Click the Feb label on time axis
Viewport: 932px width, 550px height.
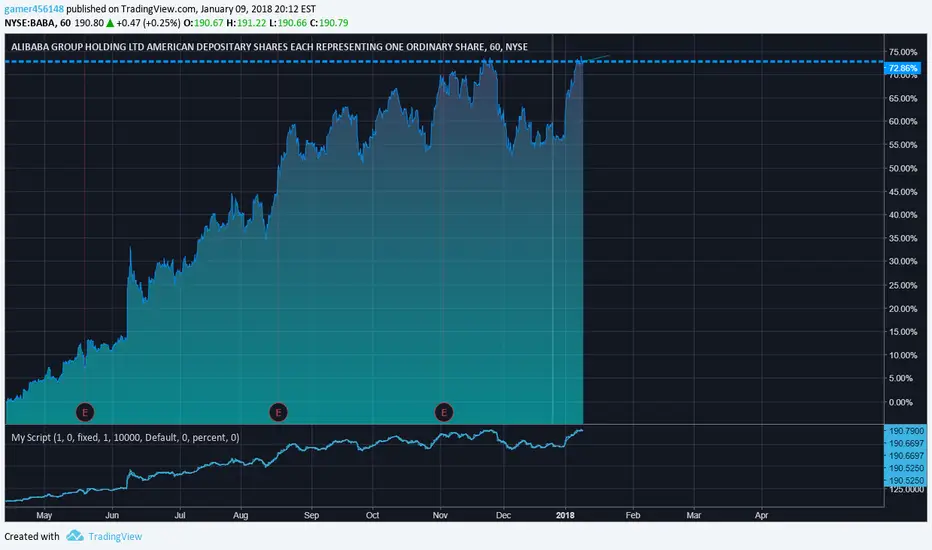click(x=633, y=515)
